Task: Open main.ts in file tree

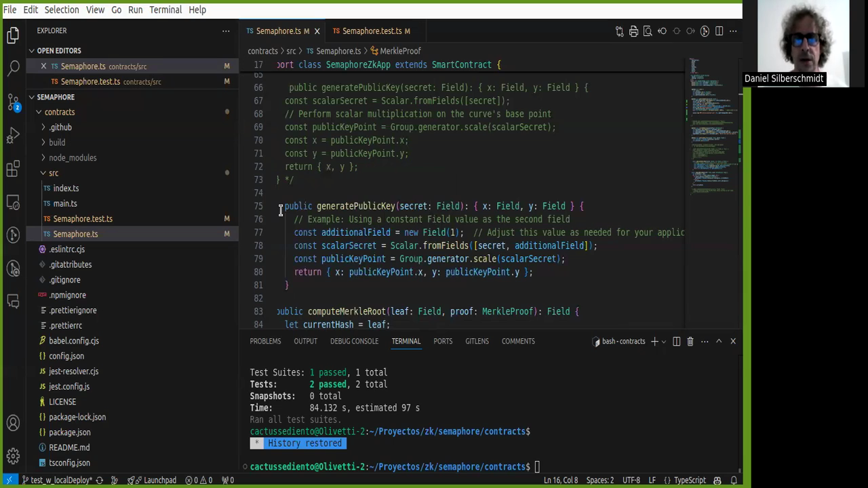Action: coord(64,203)
